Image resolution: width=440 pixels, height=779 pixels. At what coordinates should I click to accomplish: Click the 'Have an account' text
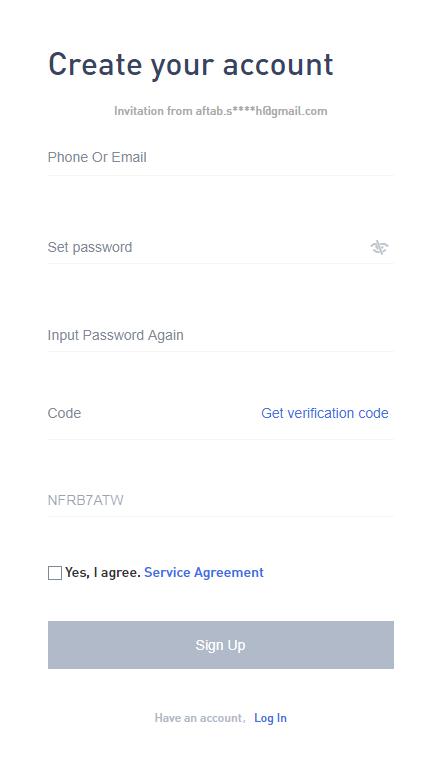[198, 718]
